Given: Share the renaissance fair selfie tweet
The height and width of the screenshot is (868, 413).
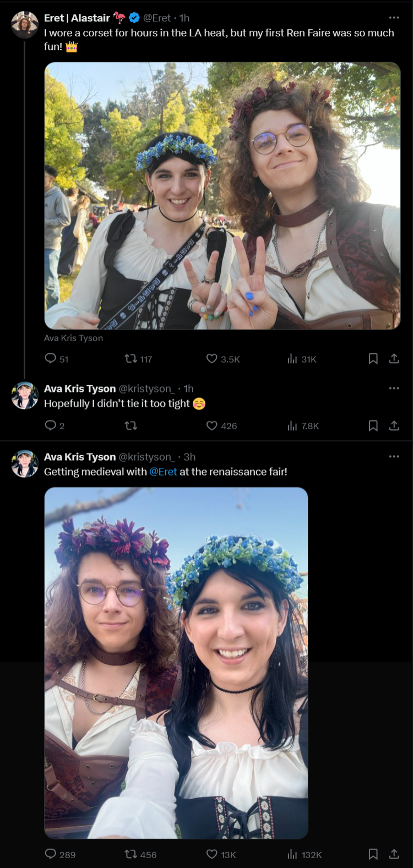Looking at the screenshot, I should click(x=394, y=854).
